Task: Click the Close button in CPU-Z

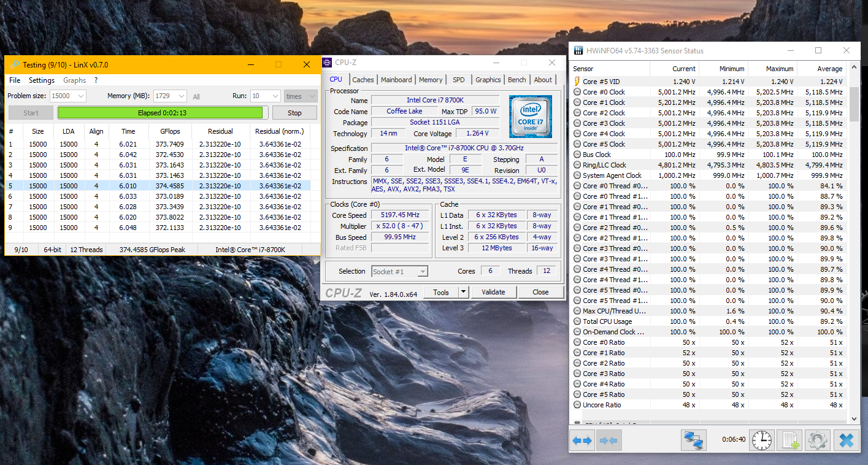Action: pyautogui.click(x=540, y=292)
